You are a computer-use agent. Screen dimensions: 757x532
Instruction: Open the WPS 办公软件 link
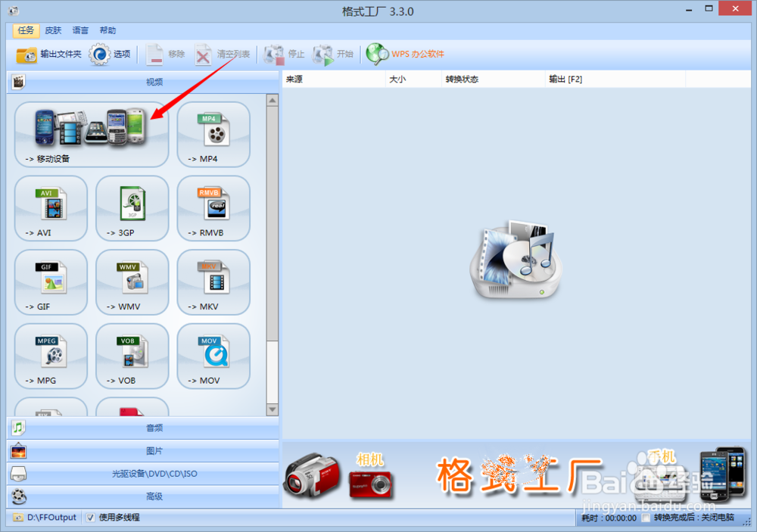point(405,54)
